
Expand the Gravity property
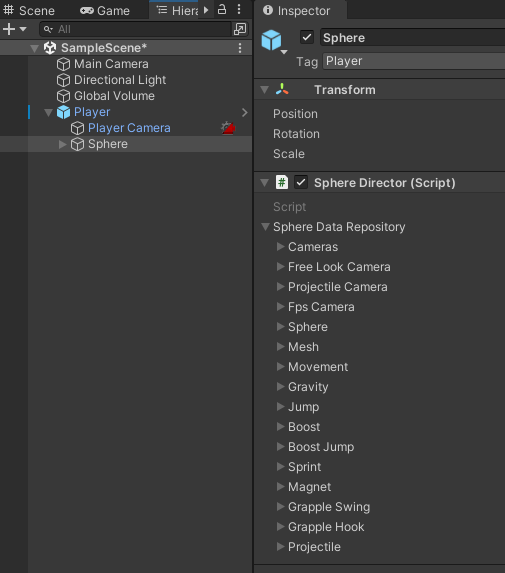[280, 387]
